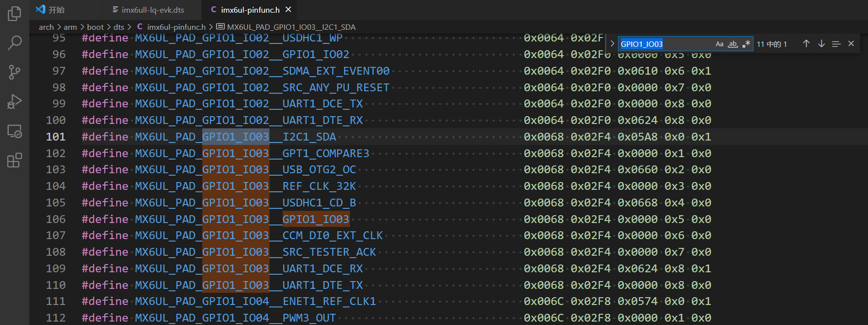Switch to the imx6ull-lq-evk.dts tab
This screenshot has width=868, height=325.
152,10
